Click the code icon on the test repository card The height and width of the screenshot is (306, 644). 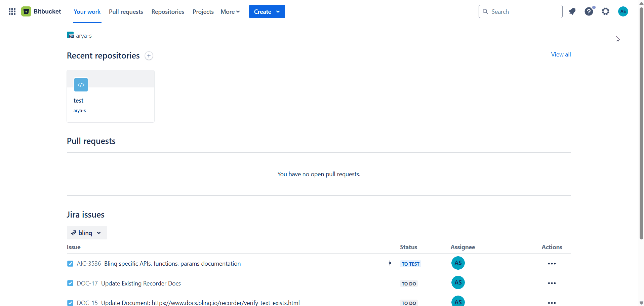(x=81, y=85)
